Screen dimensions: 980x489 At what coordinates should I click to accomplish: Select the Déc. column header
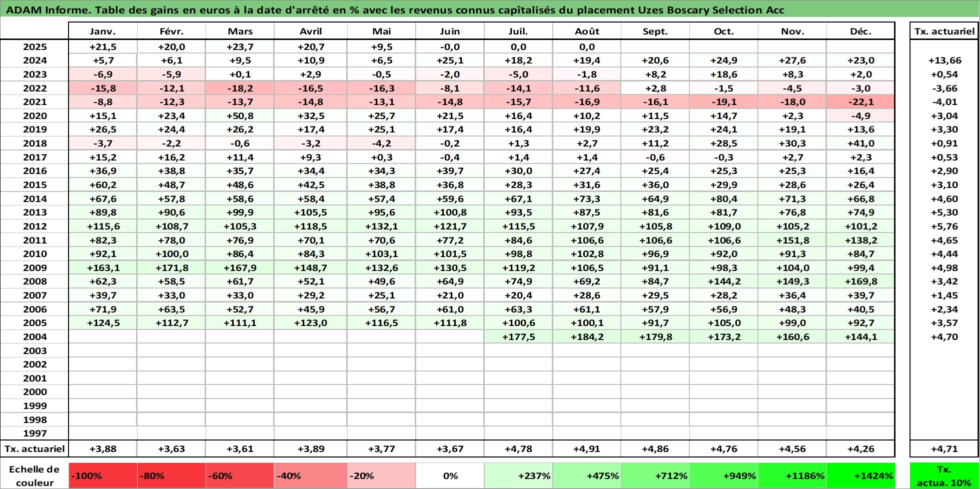click(x=861, y=31)
